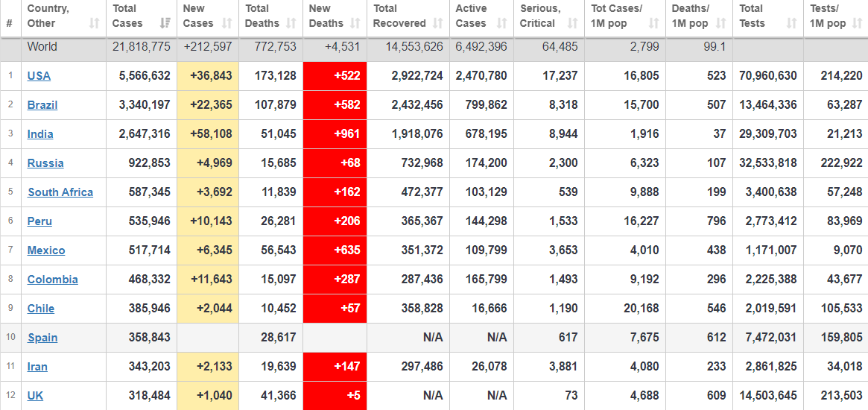Sort by Country, Other sort arrows icon
Image resolution: width=868 pixels, height=410 pixels.
click(x=94, y=23)
